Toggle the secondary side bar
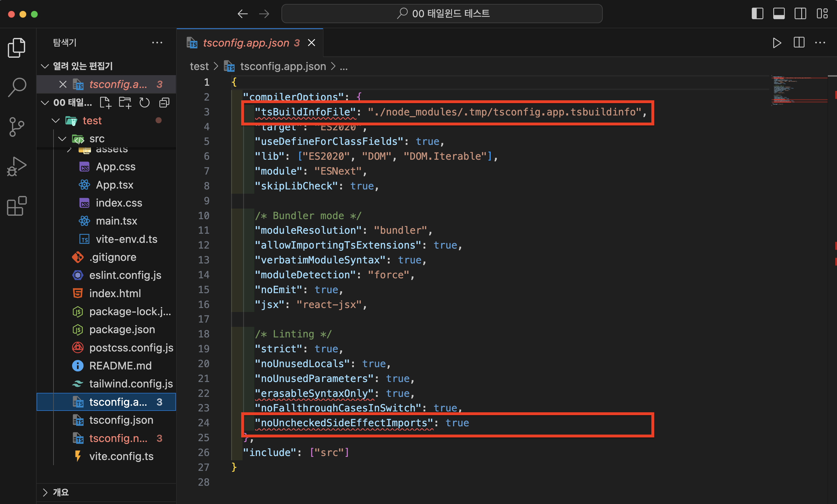This screenshot has height=504, width=837. [800, 14]
